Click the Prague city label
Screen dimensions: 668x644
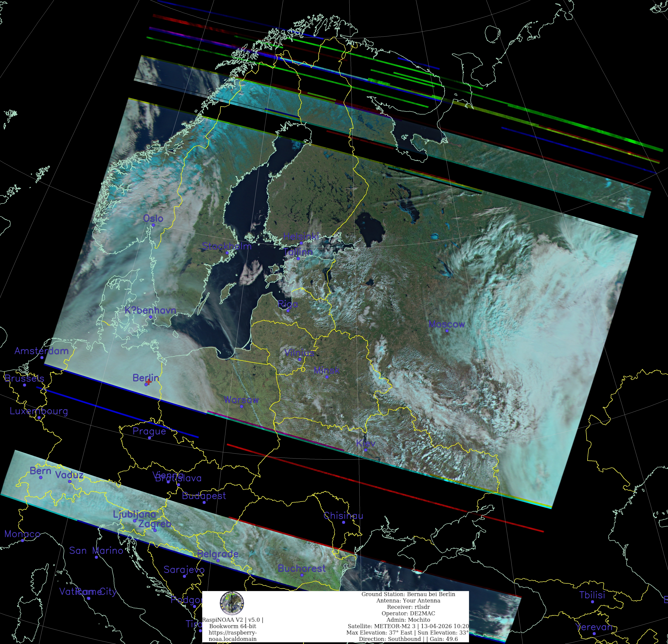(149, 431)
